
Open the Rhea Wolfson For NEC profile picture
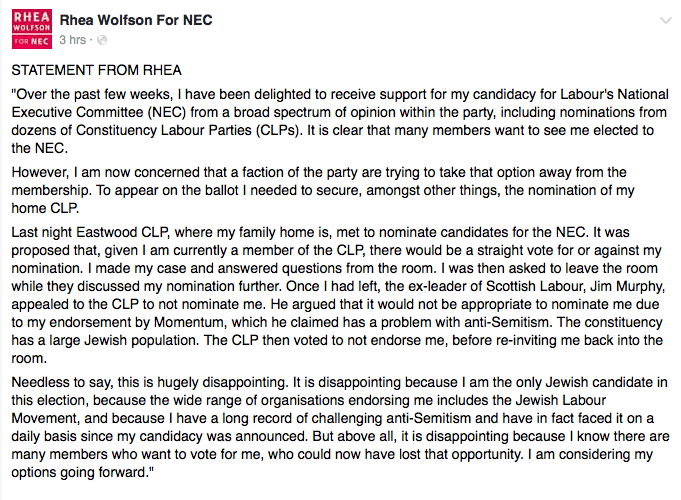32,29
